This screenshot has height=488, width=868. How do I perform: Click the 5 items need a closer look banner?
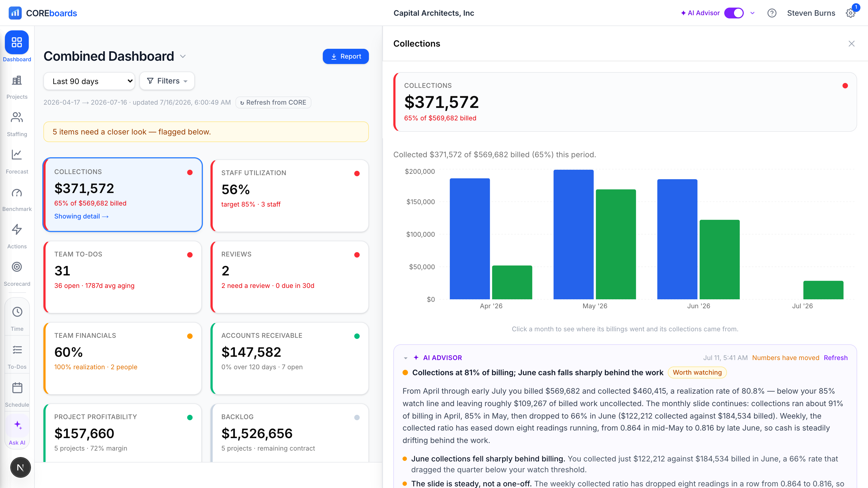[x=206, y=132]
